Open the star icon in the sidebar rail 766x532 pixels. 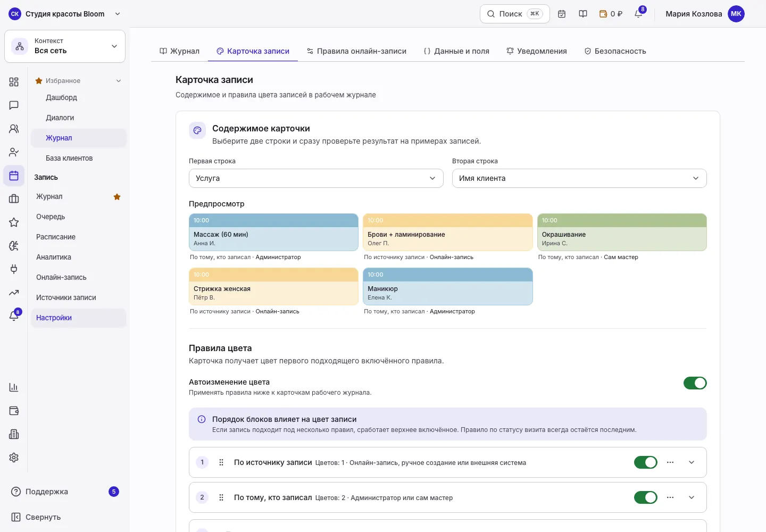(x=14, y=222)
